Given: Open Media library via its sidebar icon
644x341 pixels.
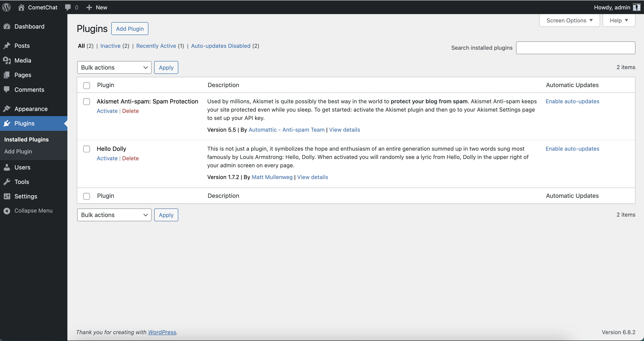Looking at the screenshot, I should click(x=7, y=60).
